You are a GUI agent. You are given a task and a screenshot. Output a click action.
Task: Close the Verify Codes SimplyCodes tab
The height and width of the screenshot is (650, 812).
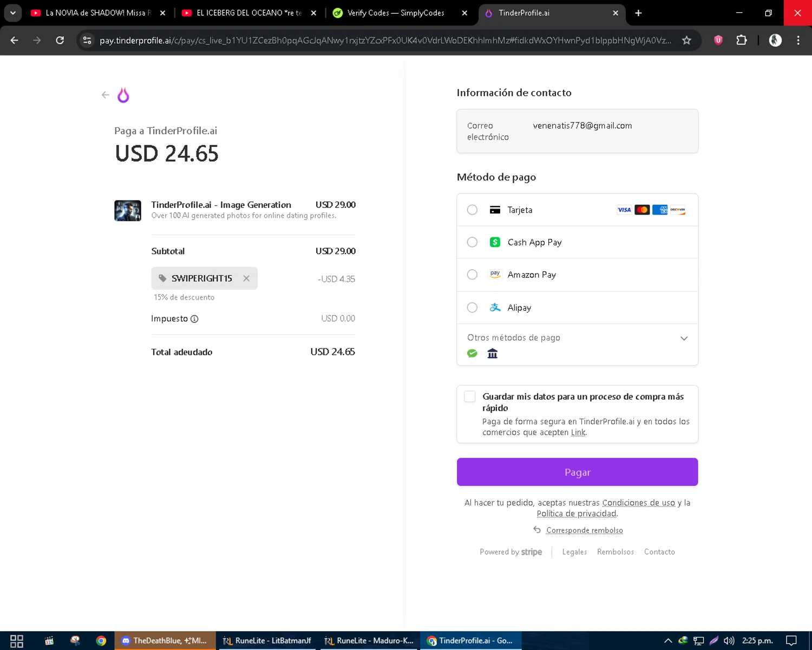(x=464, y=13)
